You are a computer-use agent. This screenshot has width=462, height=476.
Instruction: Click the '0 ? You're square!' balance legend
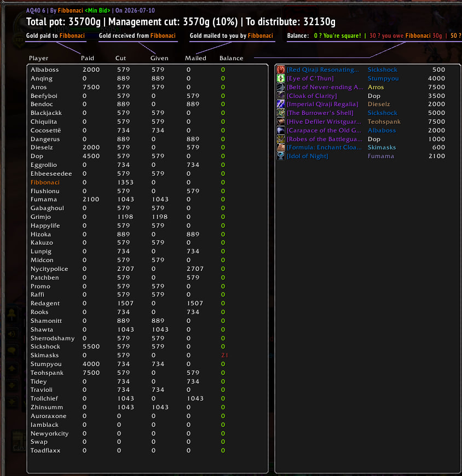tap(337, 36)
